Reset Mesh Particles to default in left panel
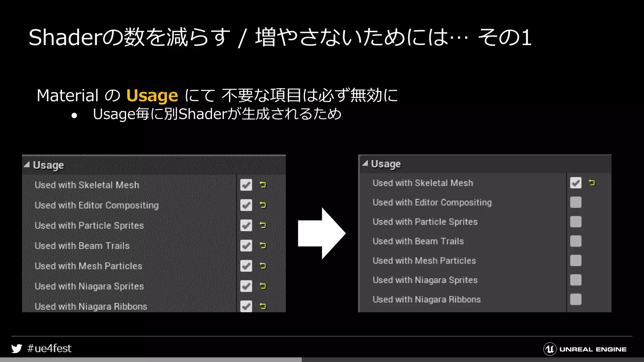The width and height of the screenshot is (644, 362). tap(263, 266)
